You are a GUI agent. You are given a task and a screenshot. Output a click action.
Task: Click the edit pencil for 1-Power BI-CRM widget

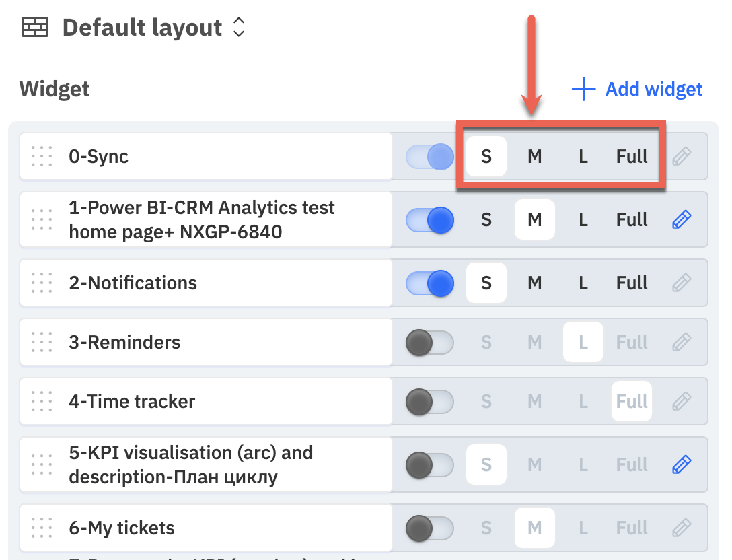[x=682, y=219]
